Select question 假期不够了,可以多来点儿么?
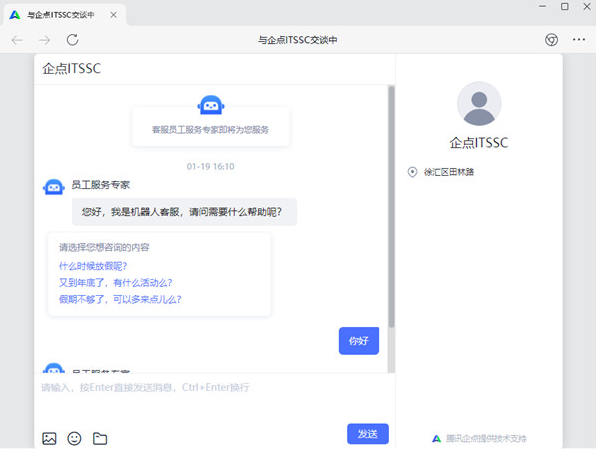 tap(120, 299)
